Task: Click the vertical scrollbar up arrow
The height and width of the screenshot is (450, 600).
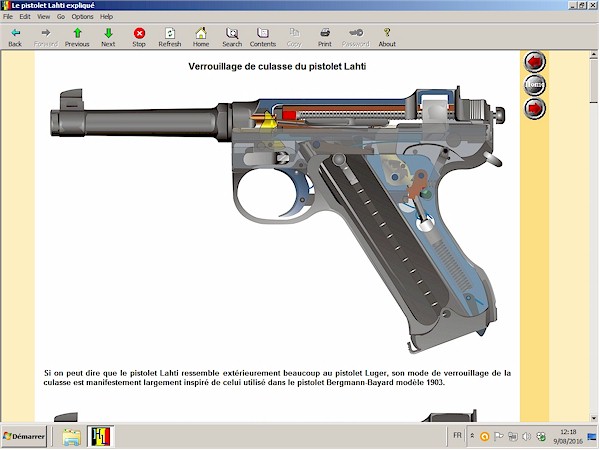Action: [x=593, y=55]
